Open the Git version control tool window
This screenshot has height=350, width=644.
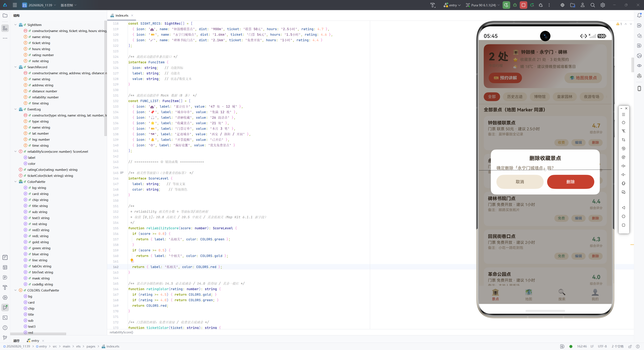(x=5, y=337)
